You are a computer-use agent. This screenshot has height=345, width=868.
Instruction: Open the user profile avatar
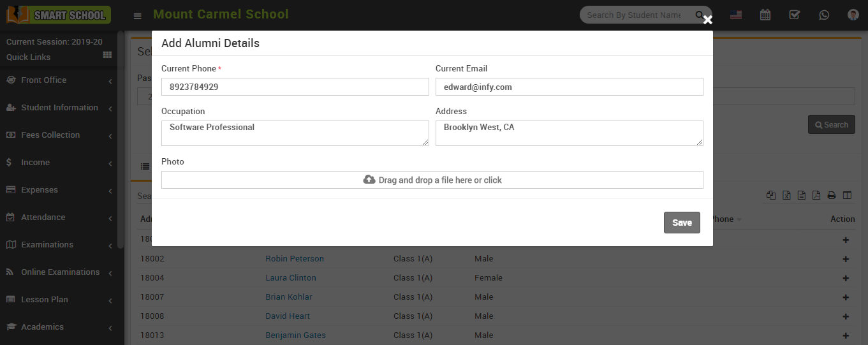coord(853,15)
